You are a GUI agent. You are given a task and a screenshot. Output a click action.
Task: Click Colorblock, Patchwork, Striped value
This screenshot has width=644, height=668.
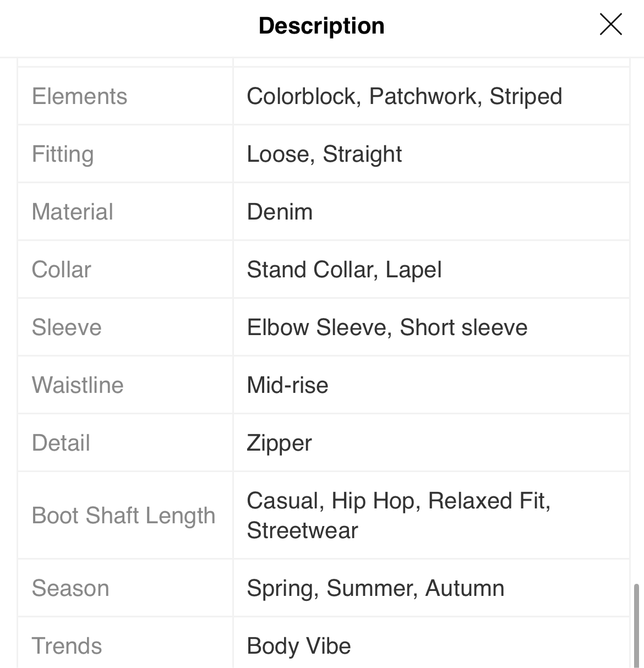click(x=405, y=96)
